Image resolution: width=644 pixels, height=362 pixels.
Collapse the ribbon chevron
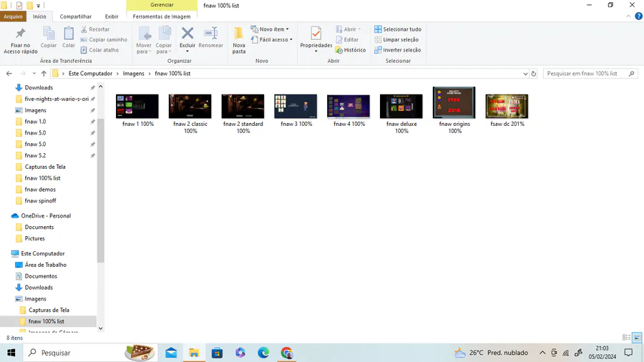click(x=628, y=16)
